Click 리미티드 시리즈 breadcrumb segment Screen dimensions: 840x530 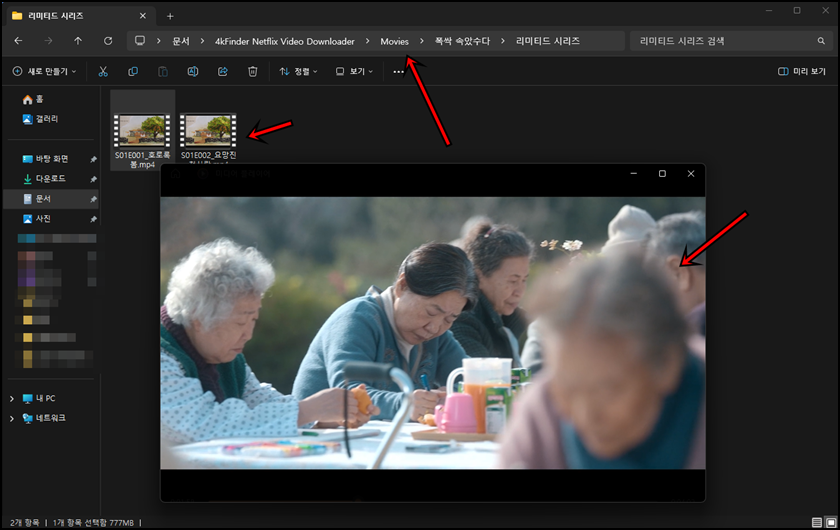(x=548, y=41)
